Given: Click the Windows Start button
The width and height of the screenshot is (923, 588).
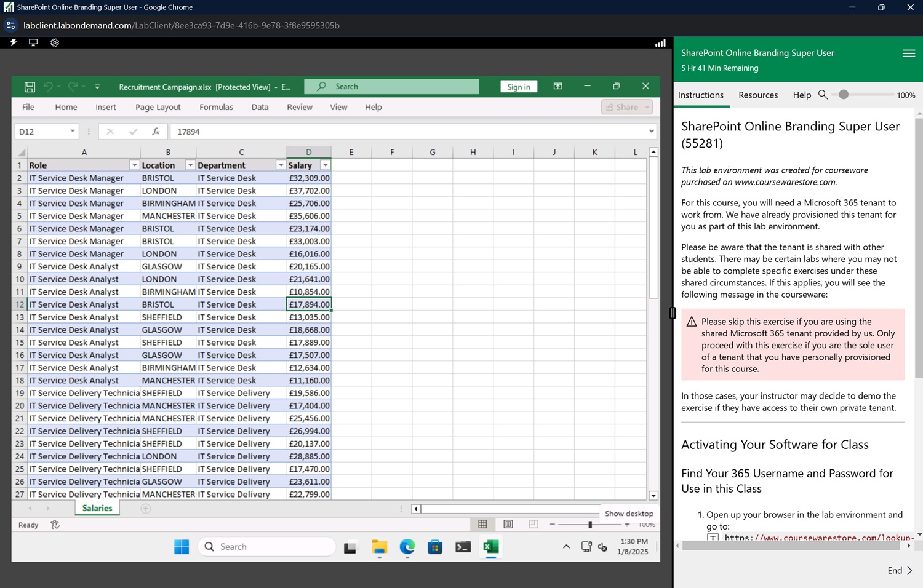Looking at the screenshot, I should [x=182, y=547].
